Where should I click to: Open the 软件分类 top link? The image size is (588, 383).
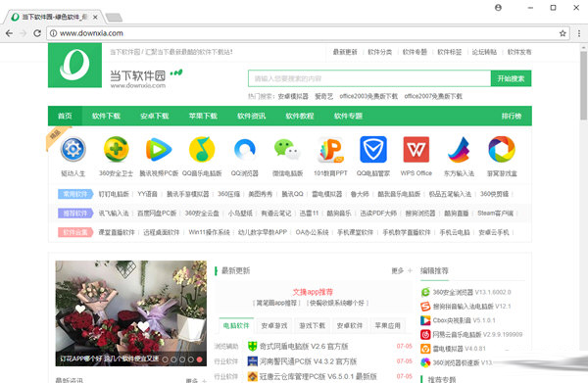[x=380, y=52]
